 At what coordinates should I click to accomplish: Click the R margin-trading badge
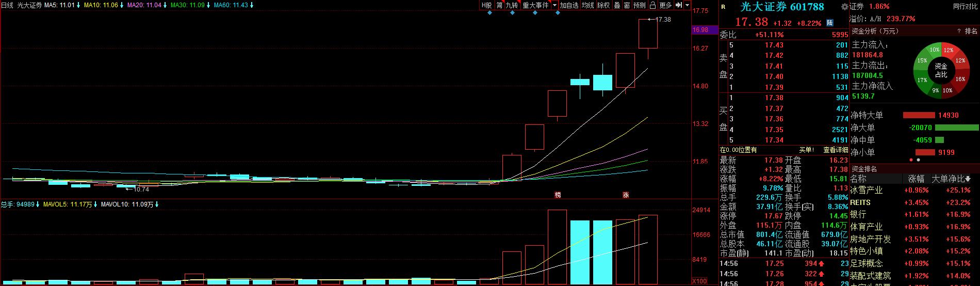coord(723,7)
